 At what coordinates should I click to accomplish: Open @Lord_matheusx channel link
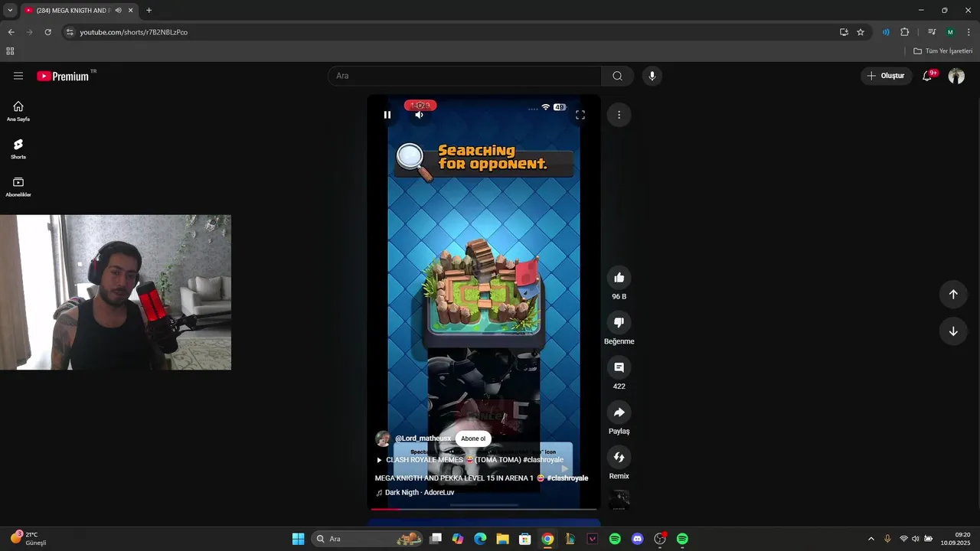point(423,439)
